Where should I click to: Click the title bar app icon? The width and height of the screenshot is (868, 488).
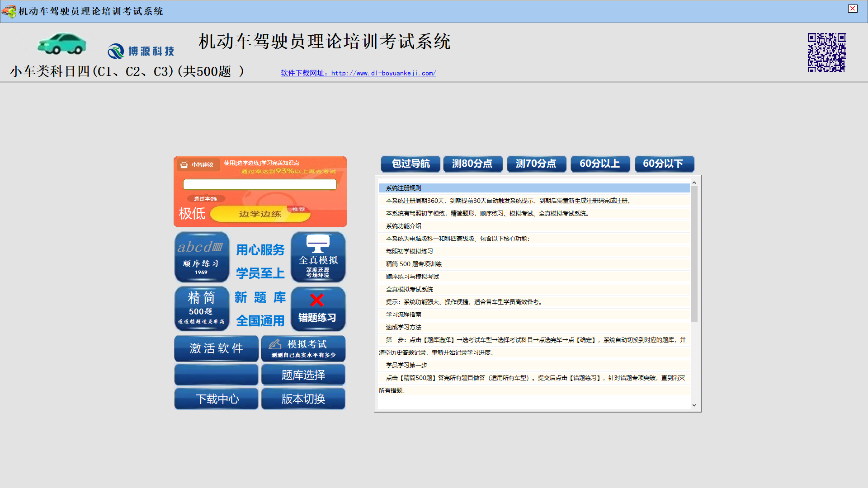9,11
